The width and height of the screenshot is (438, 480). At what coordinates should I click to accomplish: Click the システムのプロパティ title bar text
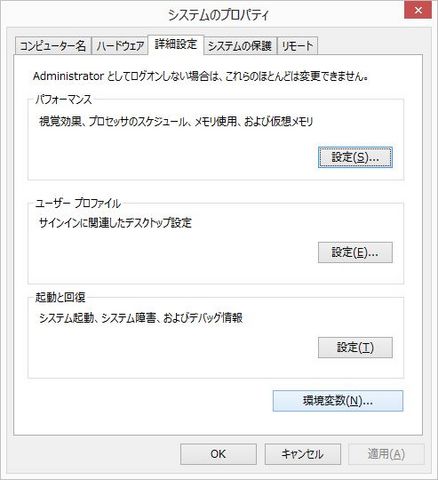[218, 15]
